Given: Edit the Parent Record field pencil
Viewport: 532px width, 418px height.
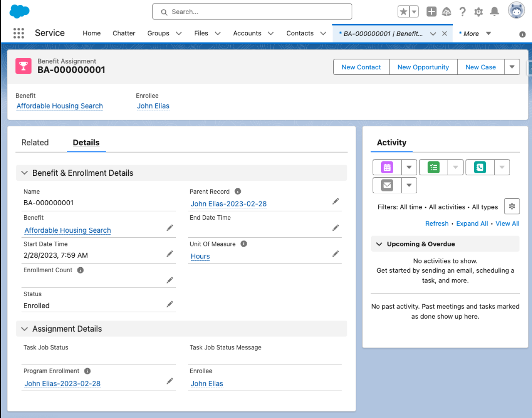Looking at the screenshot, I should pos(336,202).
